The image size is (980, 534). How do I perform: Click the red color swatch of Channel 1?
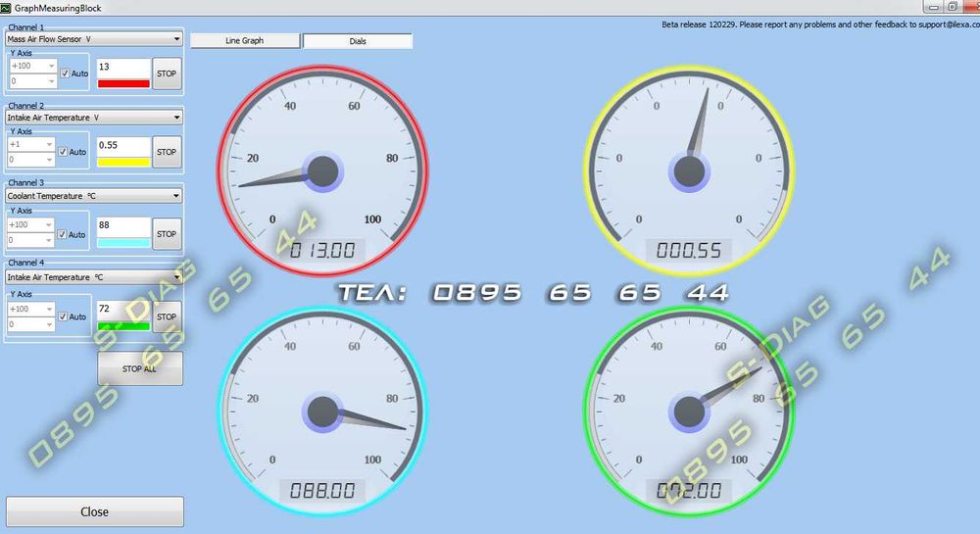pos(123,83)
